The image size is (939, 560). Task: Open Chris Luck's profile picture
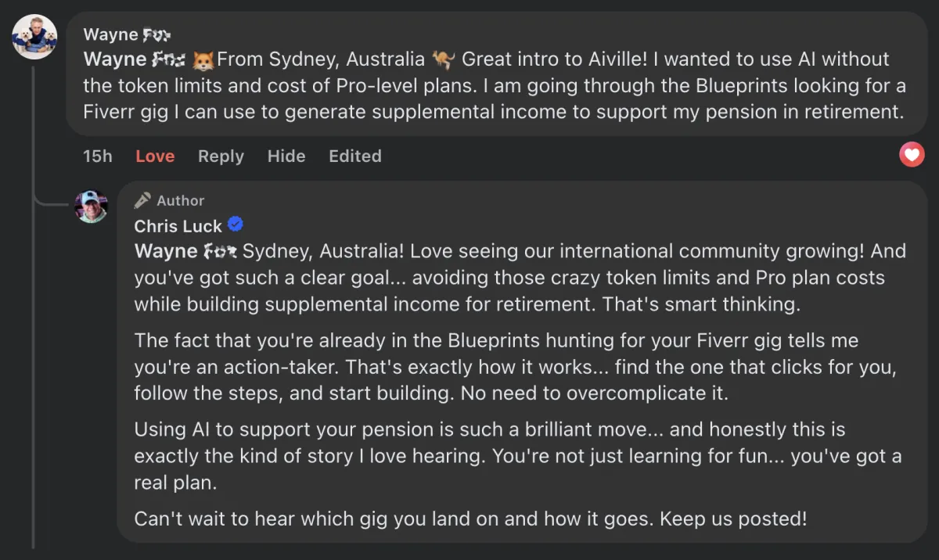tap(91, 206)
